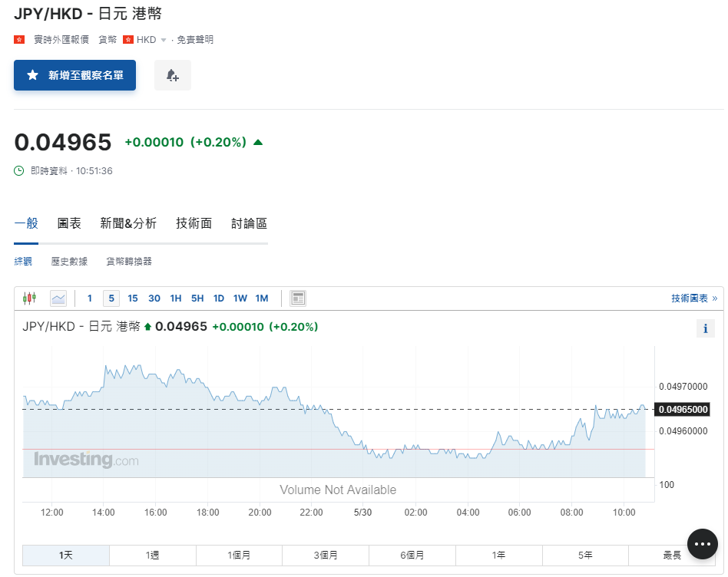
Task: Select the 1M chart interval
Action: coord(262,298)
